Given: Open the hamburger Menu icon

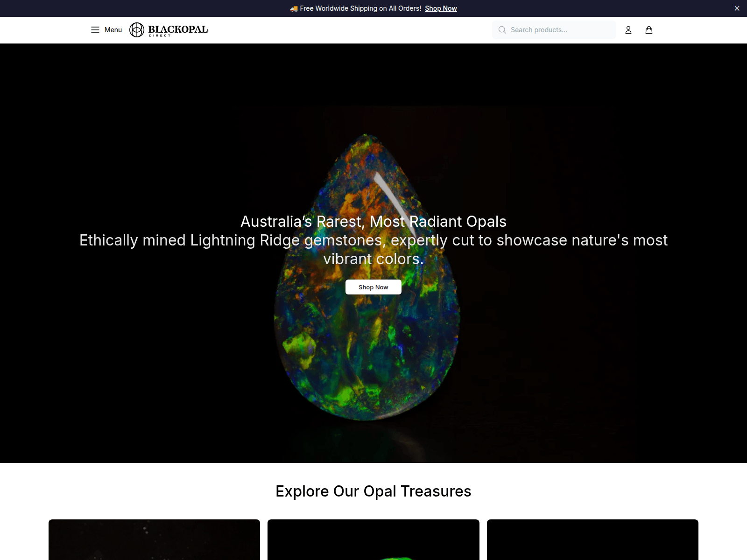Looking at the screenshot, I should coord(95,30).
